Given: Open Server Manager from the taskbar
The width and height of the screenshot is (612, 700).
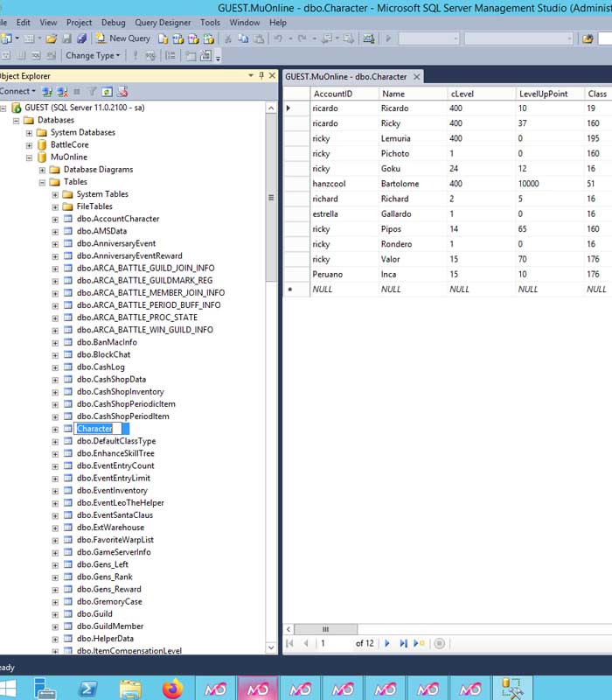Looking at the screenshot, I should 45,689.
